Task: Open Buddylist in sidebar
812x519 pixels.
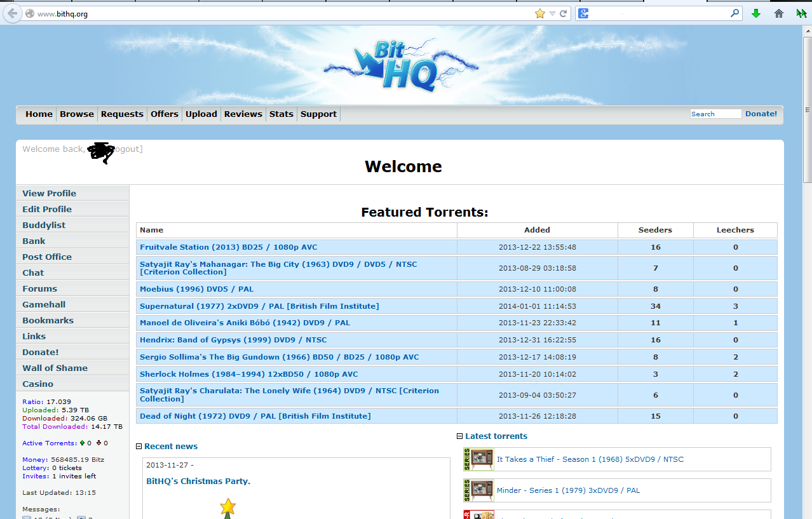Action: pos(72,225)
